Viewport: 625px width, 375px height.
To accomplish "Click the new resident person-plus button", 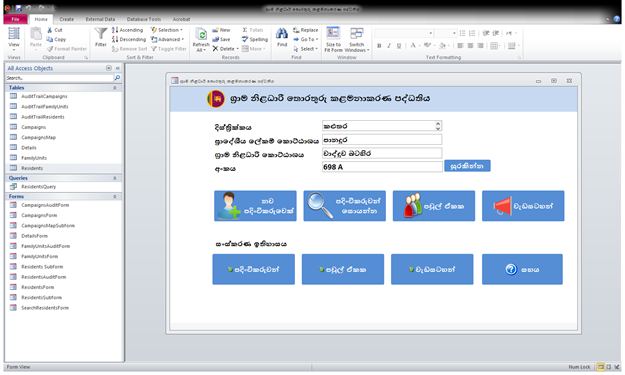I will pos(255,206).
